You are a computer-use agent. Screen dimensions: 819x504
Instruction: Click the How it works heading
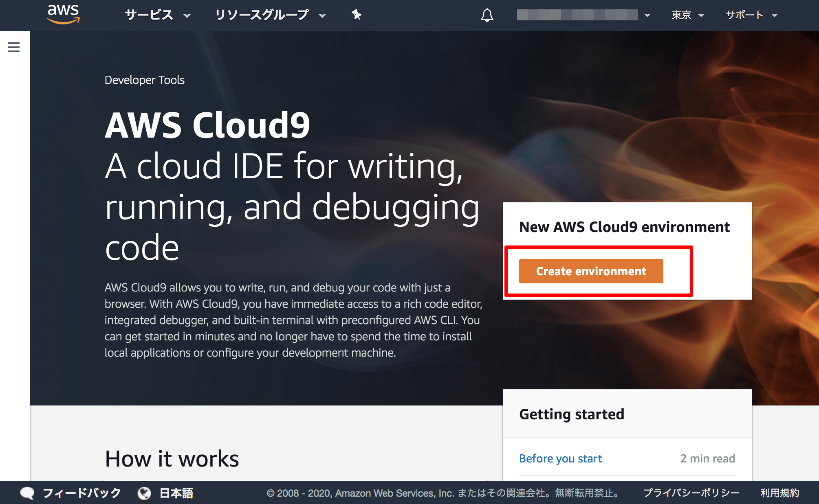[172, 458]
